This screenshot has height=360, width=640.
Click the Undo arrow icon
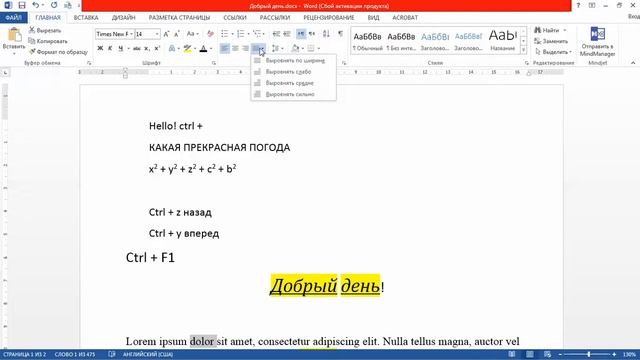click(x=36, y=5)
